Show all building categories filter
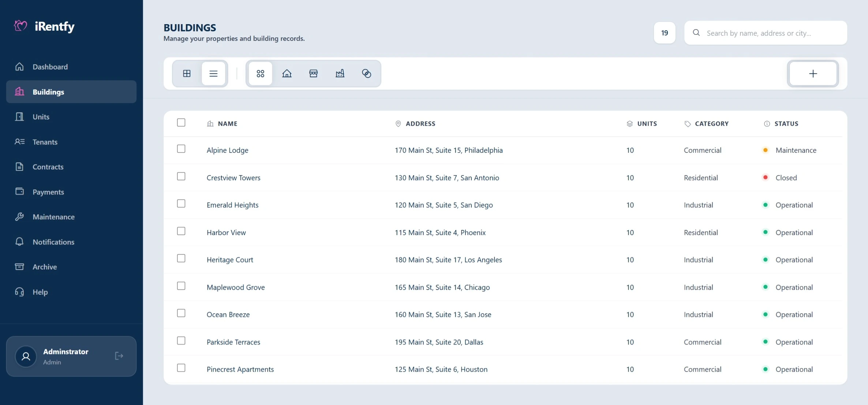 [261, 73]
